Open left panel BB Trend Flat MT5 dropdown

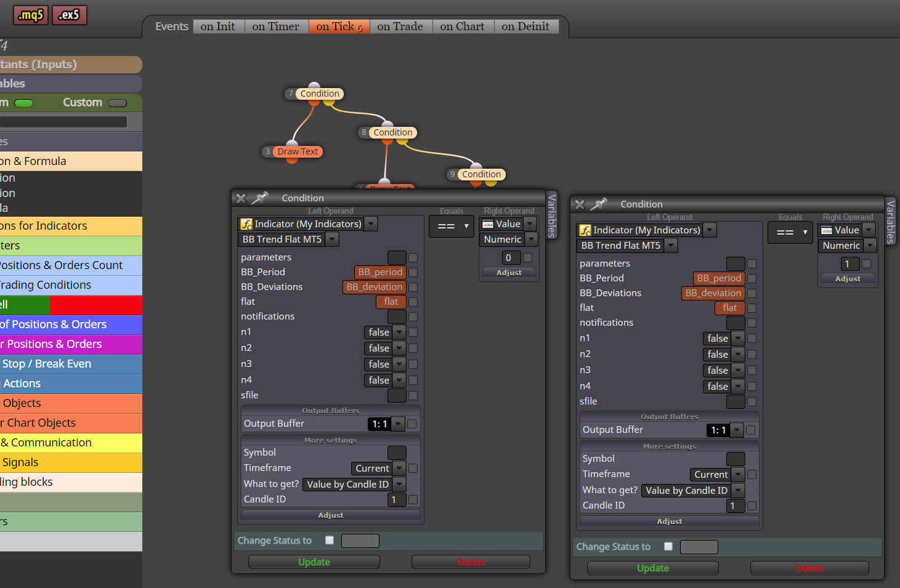click(332, 240)
